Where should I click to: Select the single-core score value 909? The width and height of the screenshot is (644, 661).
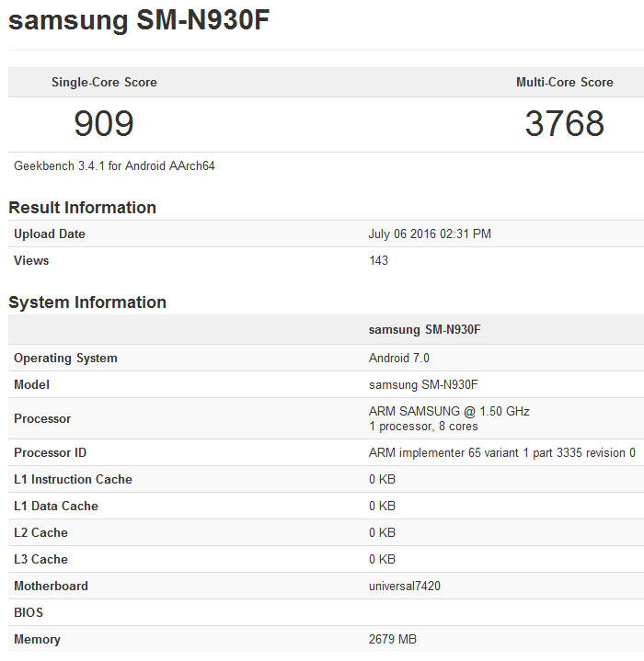coord(104,123)
